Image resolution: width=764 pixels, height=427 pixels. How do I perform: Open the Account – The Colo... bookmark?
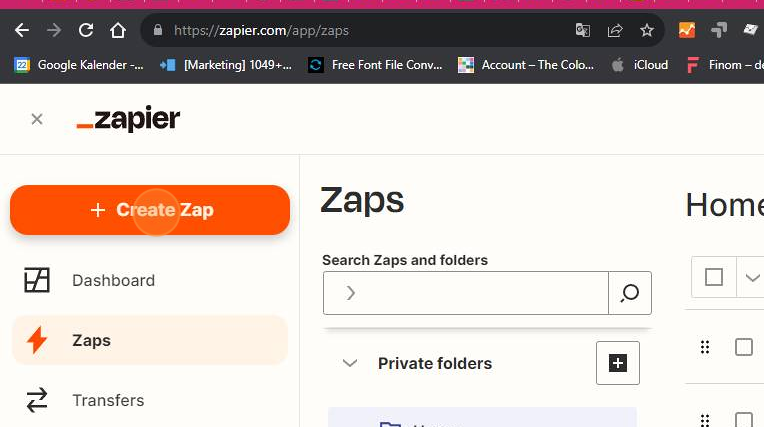click(x=526, y=65)
